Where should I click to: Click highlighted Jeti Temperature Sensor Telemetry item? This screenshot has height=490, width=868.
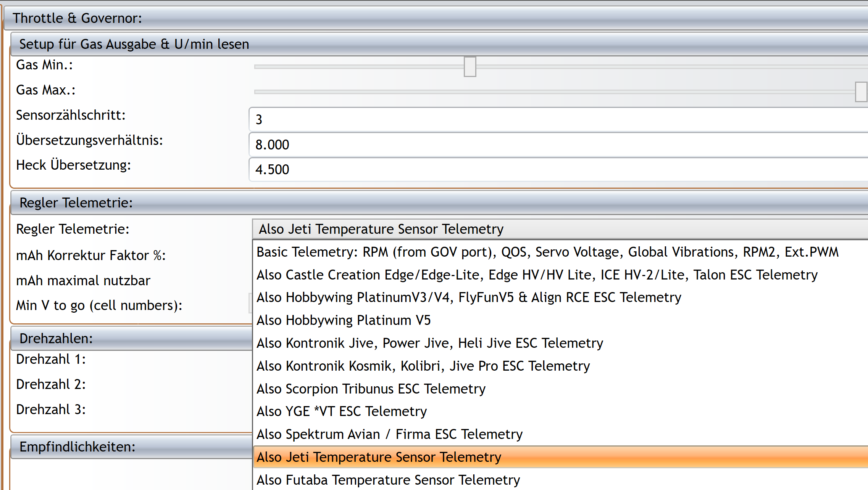point(379,457)
